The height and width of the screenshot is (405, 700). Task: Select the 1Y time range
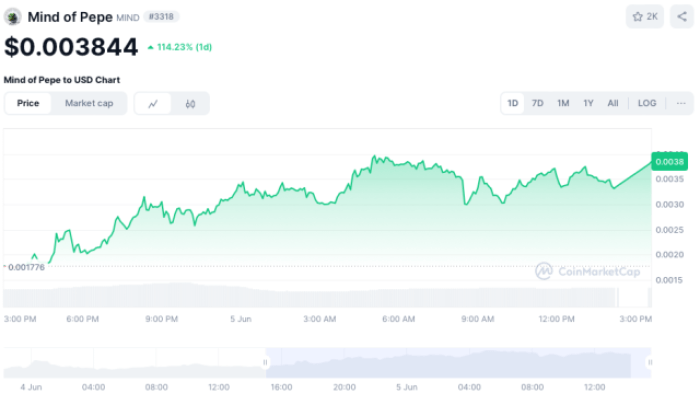588,103
